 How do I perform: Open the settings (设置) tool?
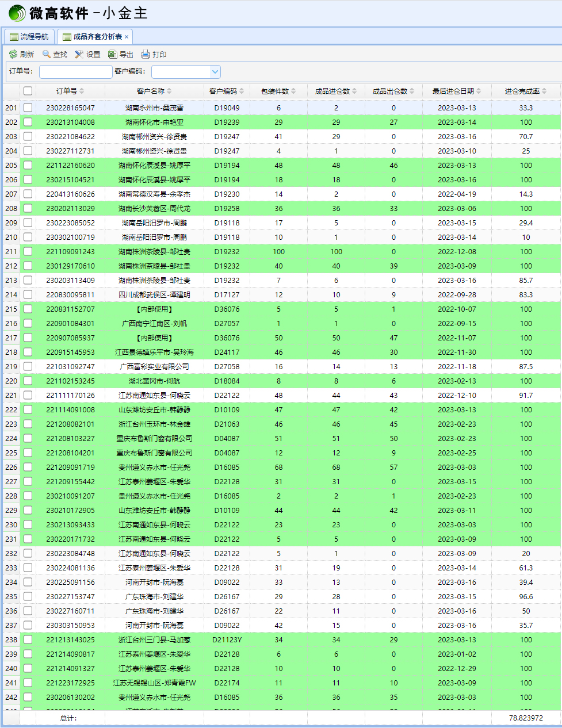pyautogui.click(x=79, y=54)
